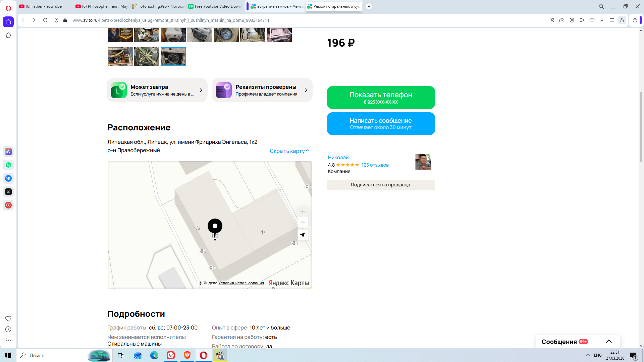644x362 pixels.
Task: Expand the Реквизиты проверены card
Action: (x=262, y=90)
